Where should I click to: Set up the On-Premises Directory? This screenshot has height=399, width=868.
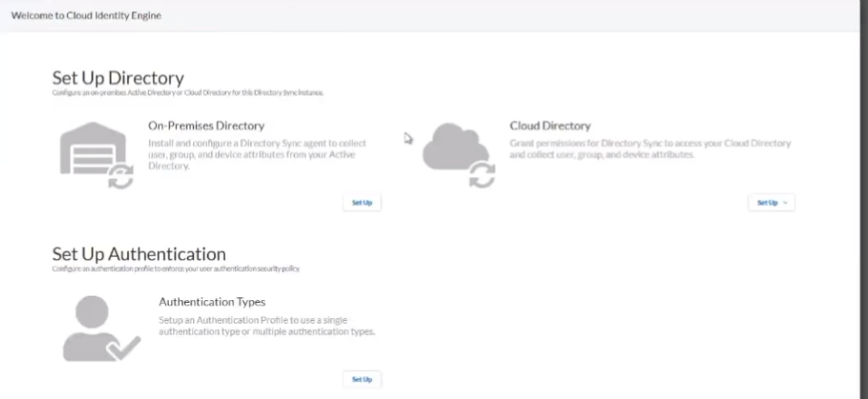(x=362, y=202)
